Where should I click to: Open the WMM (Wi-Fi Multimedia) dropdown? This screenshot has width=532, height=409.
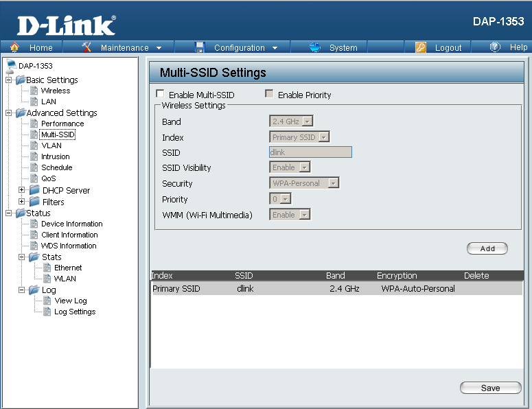(290, 215)
